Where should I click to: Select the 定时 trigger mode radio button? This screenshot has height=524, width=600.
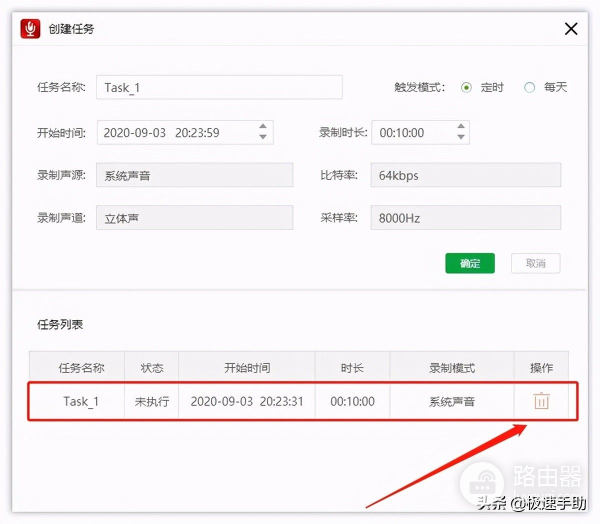point(466,88)
